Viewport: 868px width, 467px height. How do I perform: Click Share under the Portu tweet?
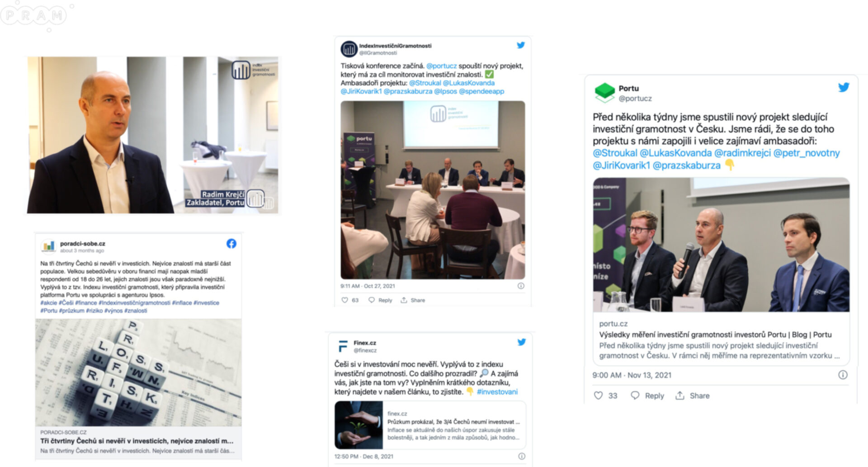tap(693, 396)
